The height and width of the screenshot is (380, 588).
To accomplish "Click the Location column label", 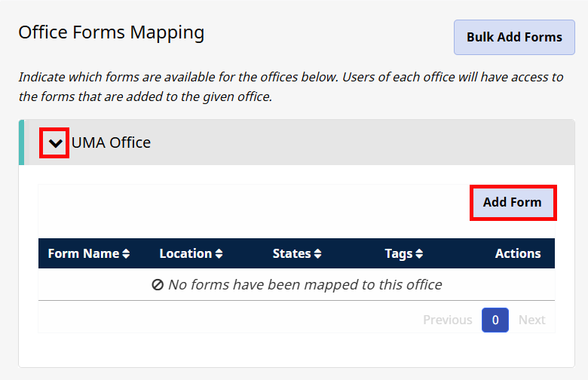I will 185,253.
